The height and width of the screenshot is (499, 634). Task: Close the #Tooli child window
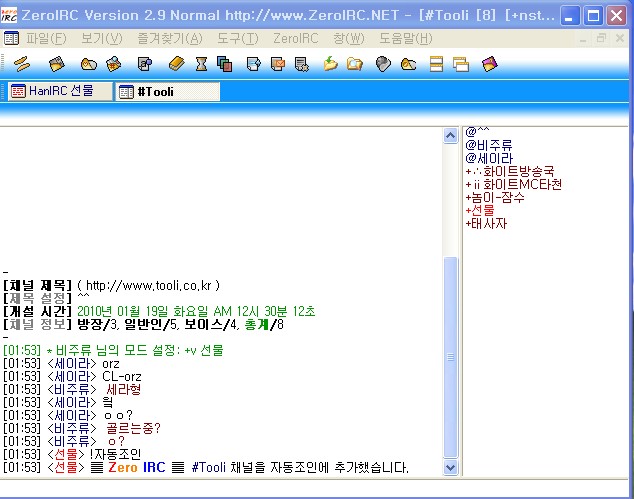coord(620,39)
